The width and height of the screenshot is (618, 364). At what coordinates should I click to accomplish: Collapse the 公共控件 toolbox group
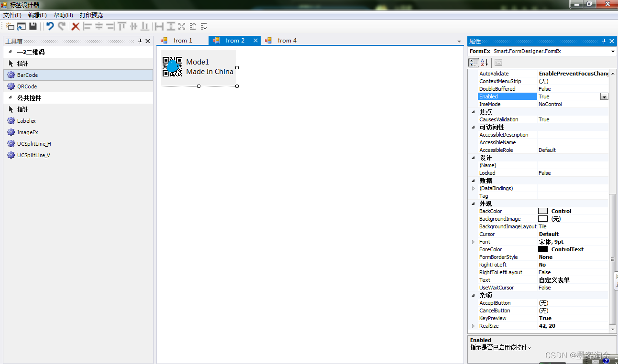[x=10, y=97]
